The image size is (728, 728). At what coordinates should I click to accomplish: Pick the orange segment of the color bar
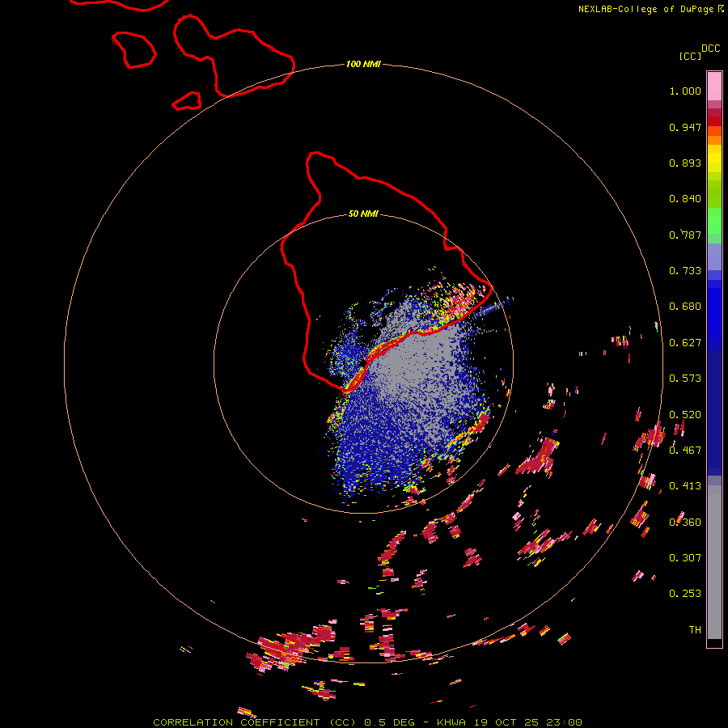[x=714, y=140]
